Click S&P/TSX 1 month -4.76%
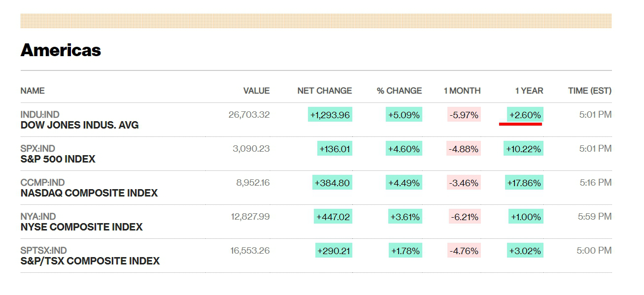This screenshot has height=295, width=644. coord(464,251)
